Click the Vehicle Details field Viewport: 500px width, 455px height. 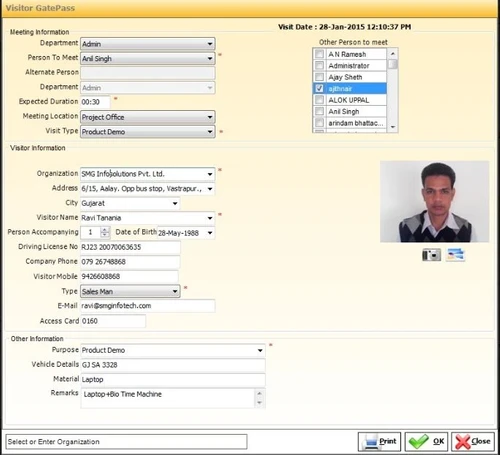[x=173, y=365]
